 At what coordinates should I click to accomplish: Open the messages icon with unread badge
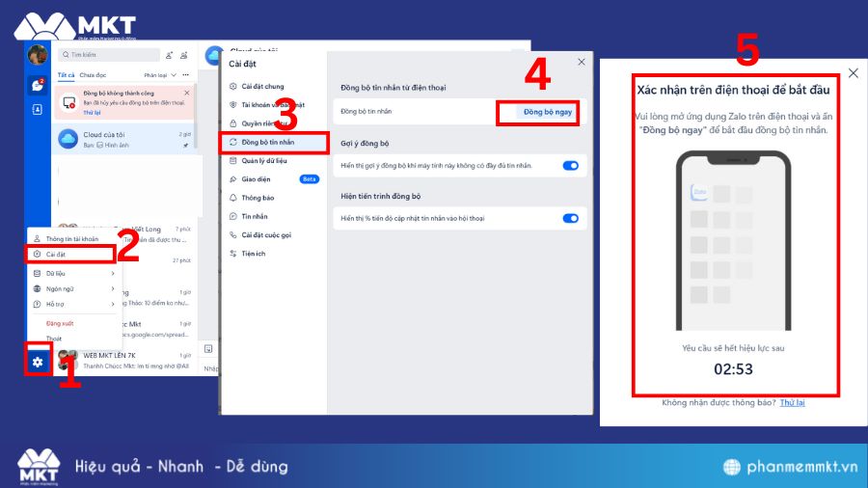pos(37,85)
